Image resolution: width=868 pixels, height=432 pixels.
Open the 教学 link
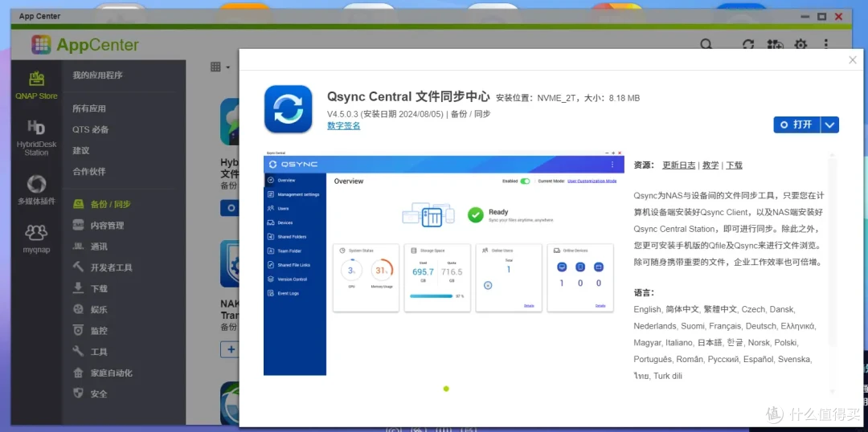click(x=710, y=165)
